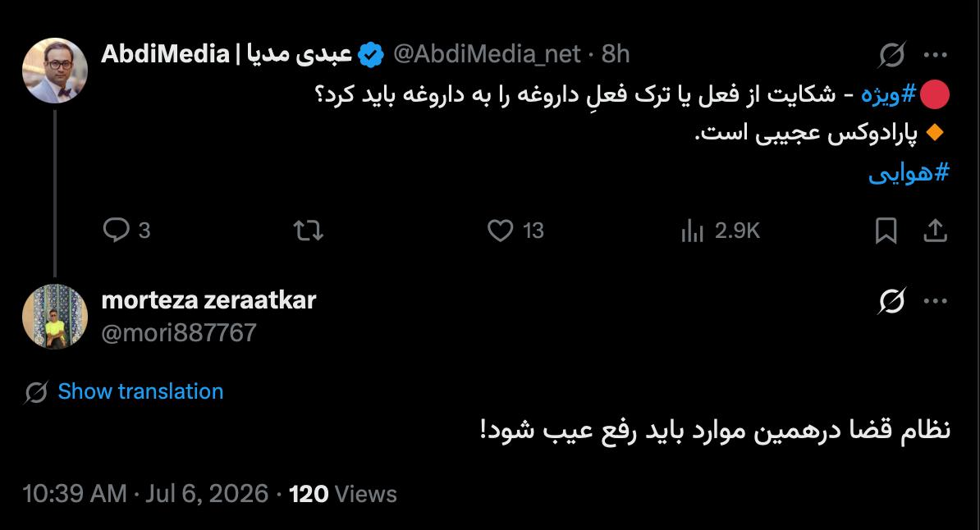Bookmark the AbdiMedia tweet
The image size is (980, 530).
pos(886,231)
